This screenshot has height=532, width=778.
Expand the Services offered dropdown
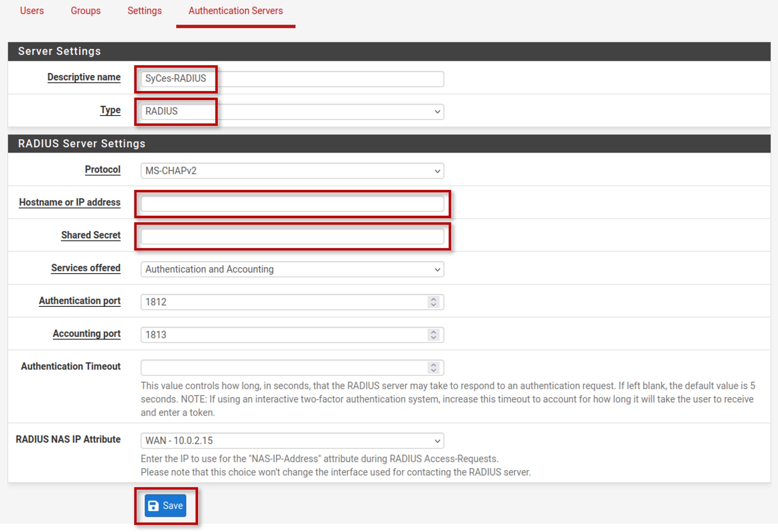292,269
